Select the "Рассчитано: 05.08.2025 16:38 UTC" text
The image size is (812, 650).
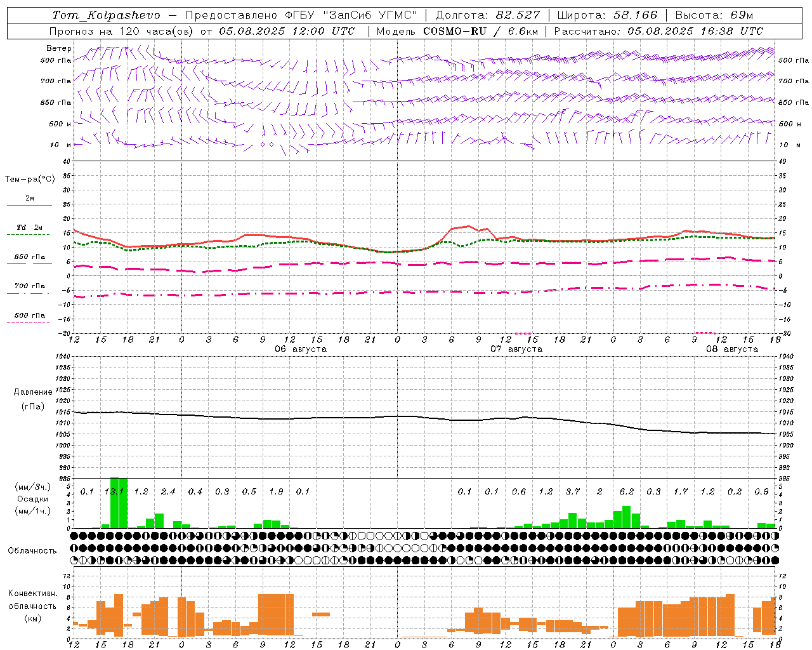tap(658, 31)
